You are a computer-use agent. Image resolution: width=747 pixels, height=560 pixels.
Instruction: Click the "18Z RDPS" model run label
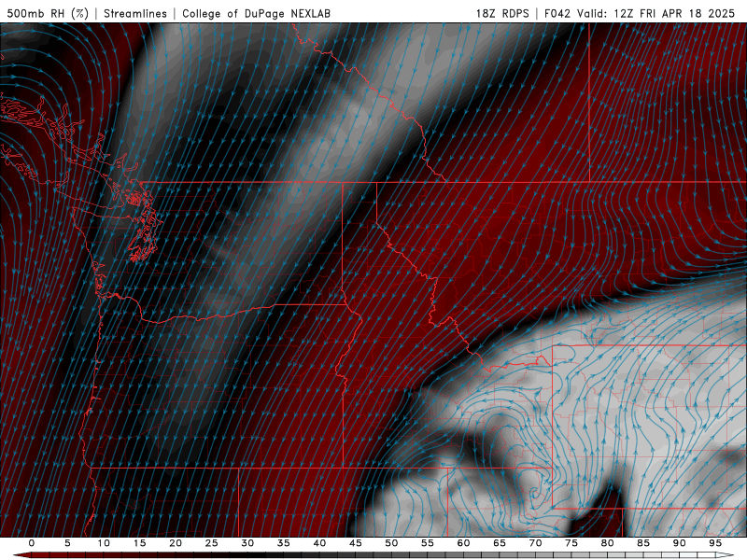pyautogui.click(x=502, y=13)
